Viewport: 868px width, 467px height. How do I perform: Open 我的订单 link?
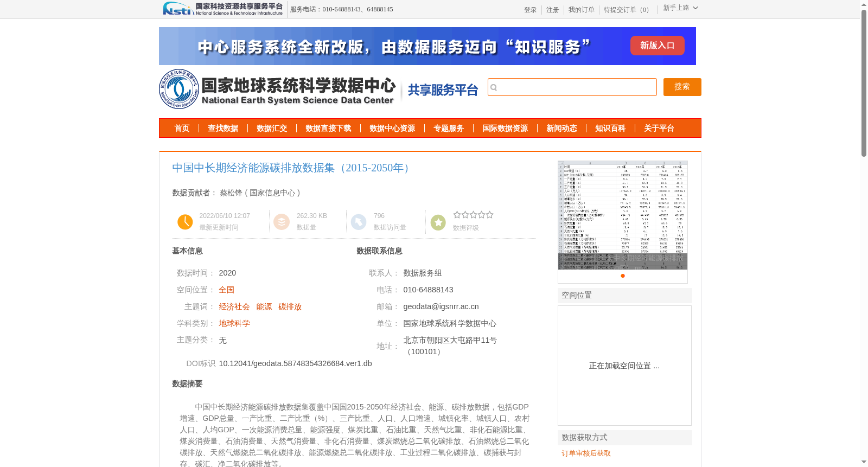point(581,10)
